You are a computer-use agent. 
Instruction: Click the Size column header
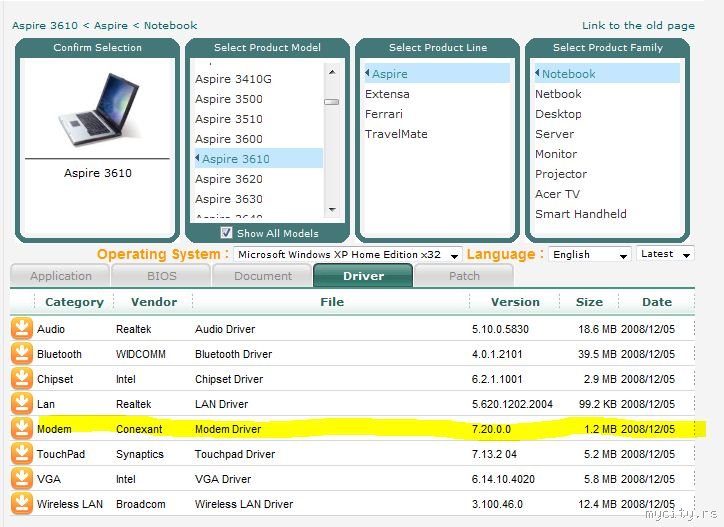pyautogui.click(x=589, y=302)
